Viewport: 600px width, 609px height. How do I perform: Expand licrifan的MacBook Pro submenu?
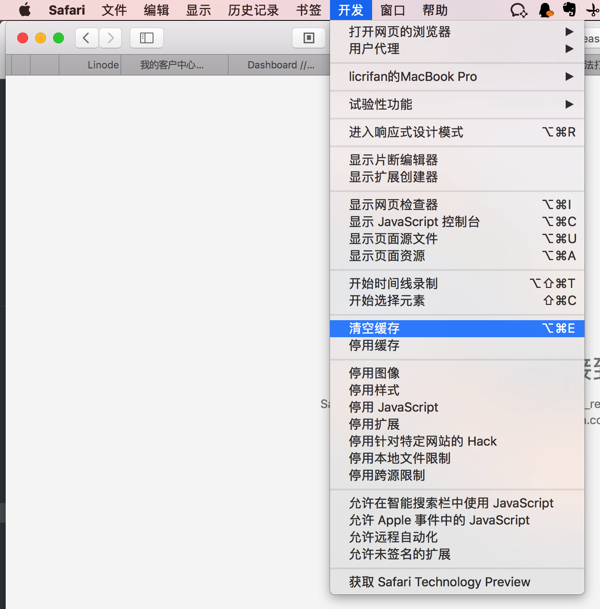pyautogui.click(x=457, y=77)
